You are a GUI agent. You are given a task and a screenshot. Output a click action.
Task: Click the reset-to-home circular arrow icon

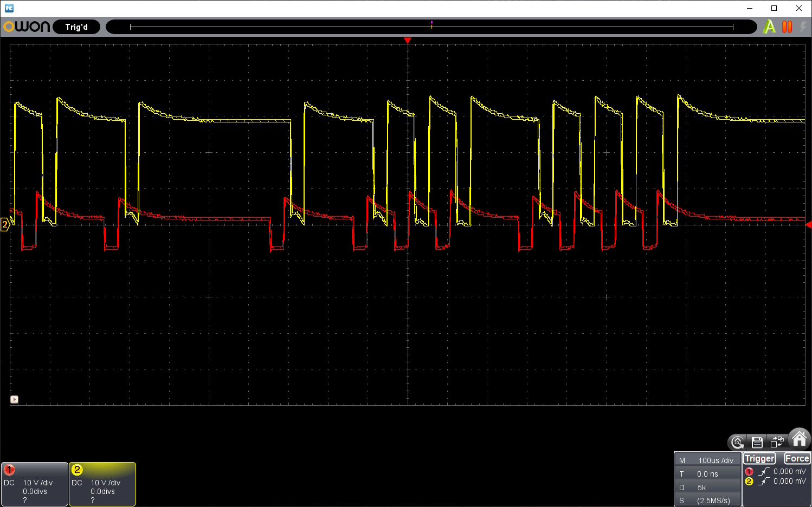click(737, 443)
